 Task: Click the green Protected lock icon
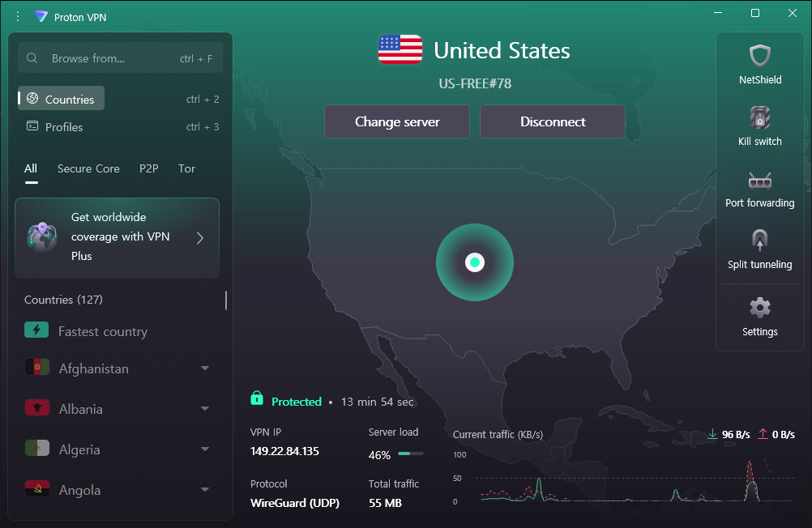pos(257,398)
